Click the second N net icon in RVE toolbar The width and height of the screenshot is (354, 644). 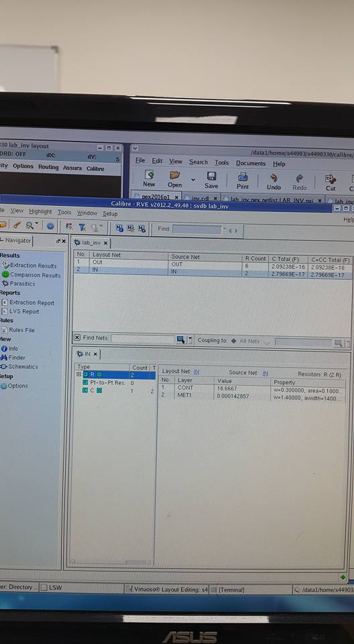point(131,228)
